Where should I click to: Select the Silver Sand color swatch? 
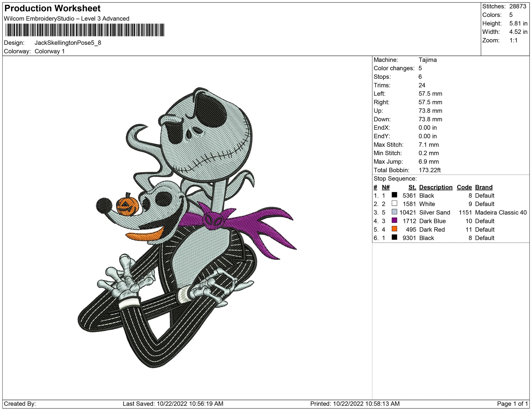[394, 212]
